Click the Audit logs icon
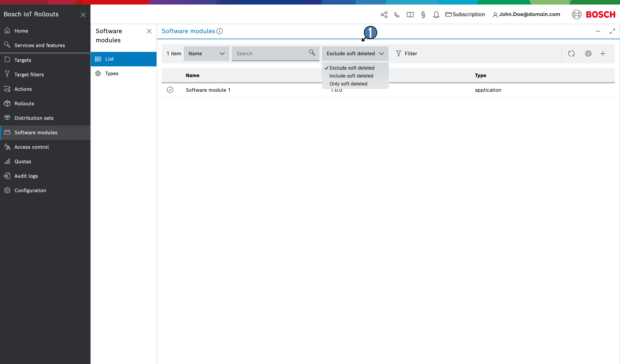Screen dimensions: 620x364 pos(7,176)
